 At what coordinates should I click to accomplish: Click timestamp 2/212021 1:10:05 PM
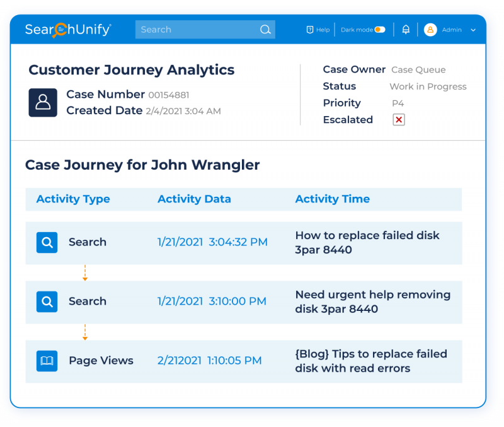210,360
